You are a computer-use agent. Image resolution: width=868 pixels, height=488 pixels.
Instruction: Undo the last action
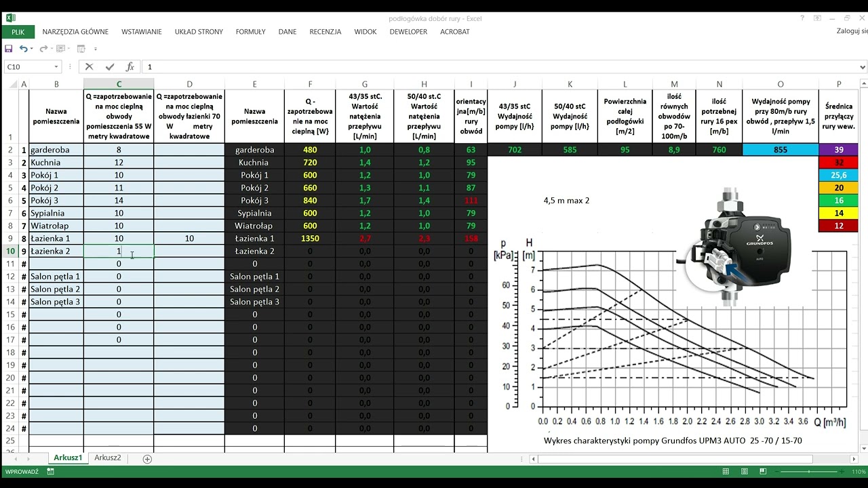23,49
